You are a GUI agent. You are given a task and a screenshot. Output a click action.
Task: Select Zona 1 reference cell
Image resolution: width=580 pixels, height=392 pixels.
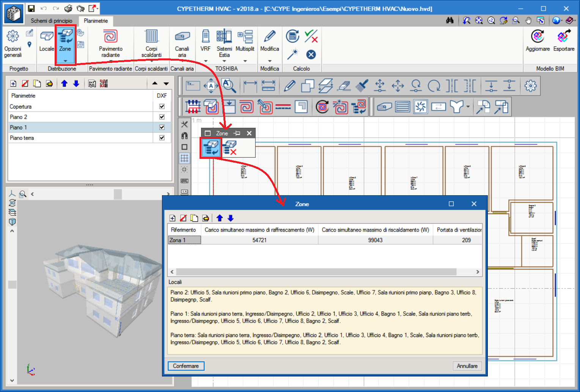tap(184, 240)
